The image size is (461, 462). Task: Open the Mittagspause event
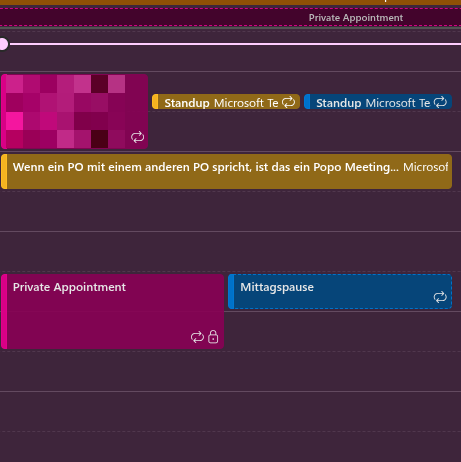click(x=340, y=291)
